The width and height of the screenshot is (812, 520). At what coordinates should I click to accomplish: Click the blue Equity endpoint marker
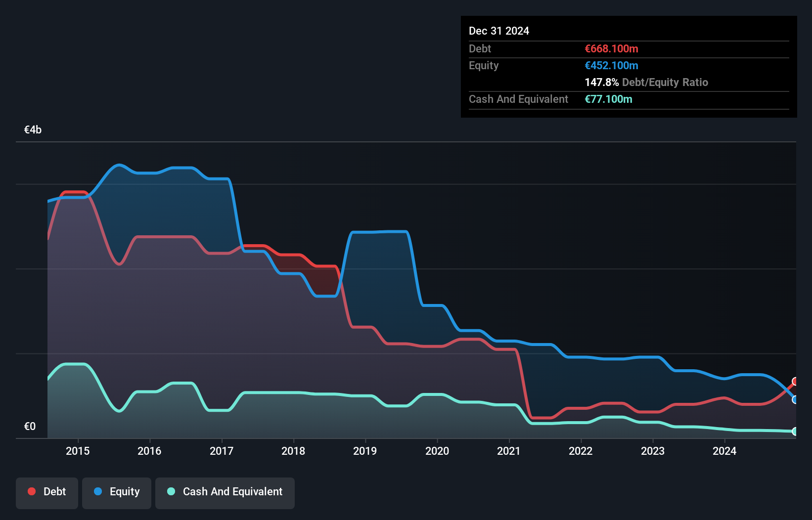tap(795, 399)
